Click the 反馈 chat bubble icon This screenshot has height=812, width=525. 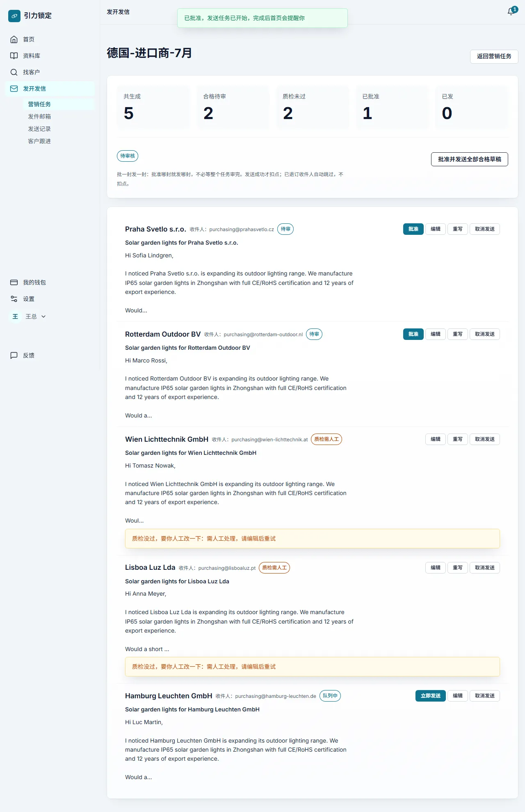click(14, 356)
